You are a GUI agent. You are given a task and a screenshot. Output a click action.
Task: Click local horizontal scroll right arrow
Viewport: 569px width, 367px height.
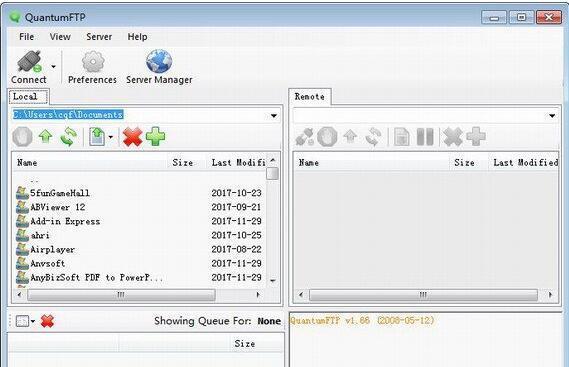click(x=258, y=295)
